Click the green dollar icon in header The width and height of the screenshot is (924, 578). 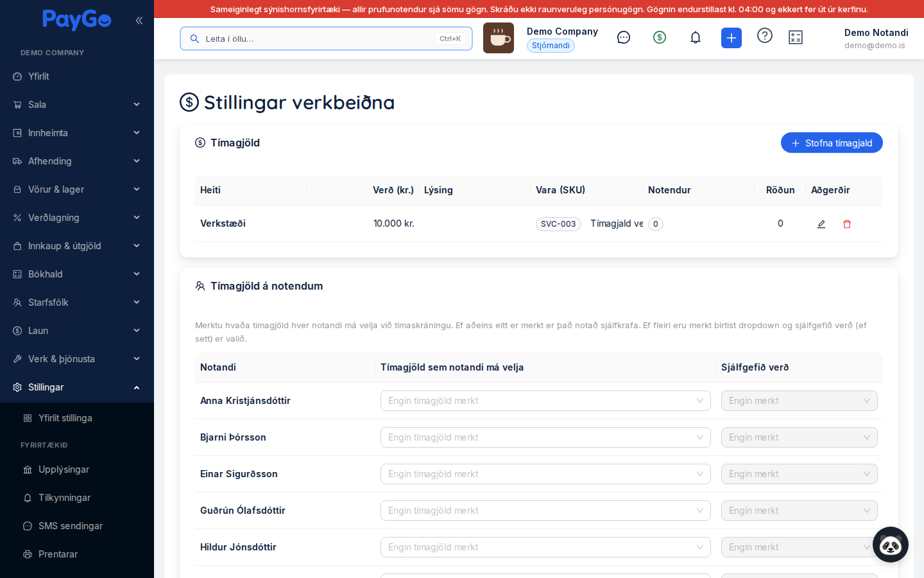click(x=660, y=37)
